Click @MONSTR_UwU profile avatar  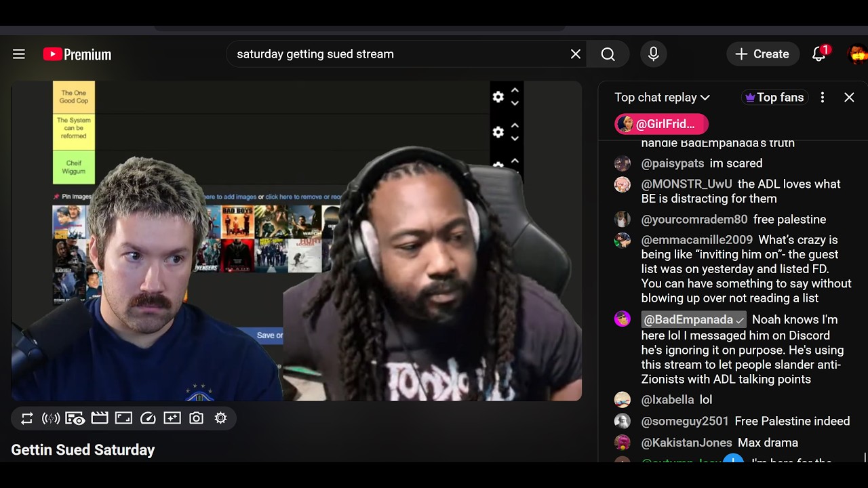coord(623,184)
